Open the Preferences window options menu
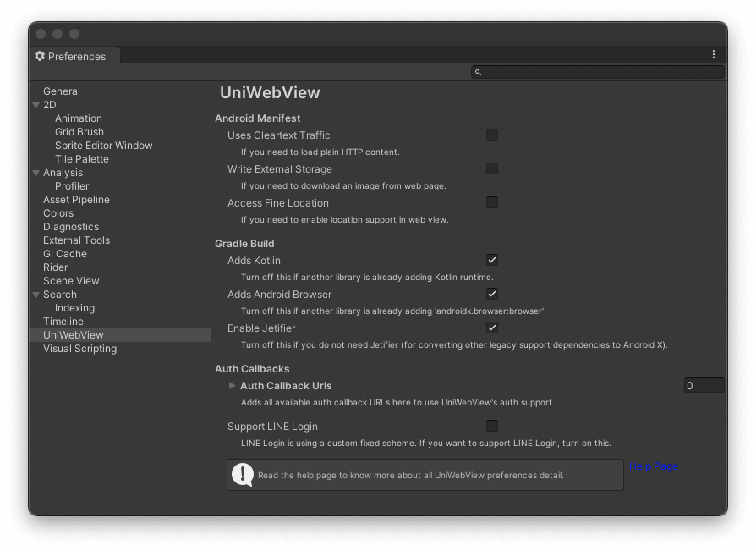Viewport: 756px width, 551px height. point(714,54)
